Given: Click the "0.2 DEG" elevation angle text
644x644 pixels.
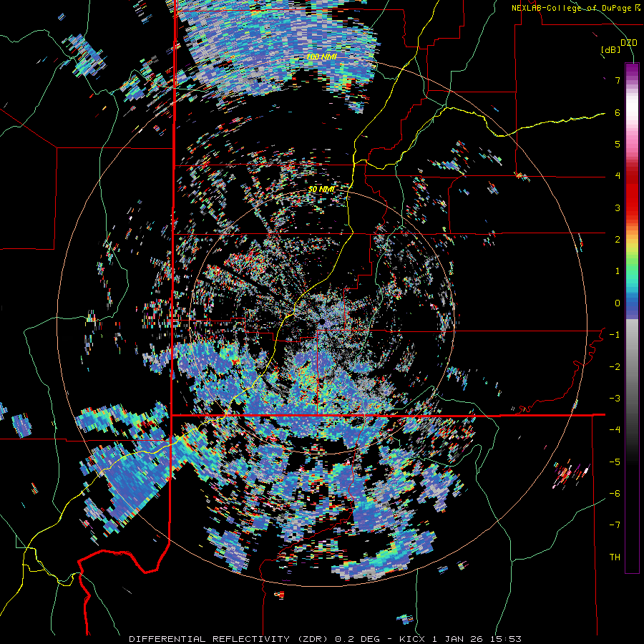Looking at the screenshot, I should coord(357,639).
